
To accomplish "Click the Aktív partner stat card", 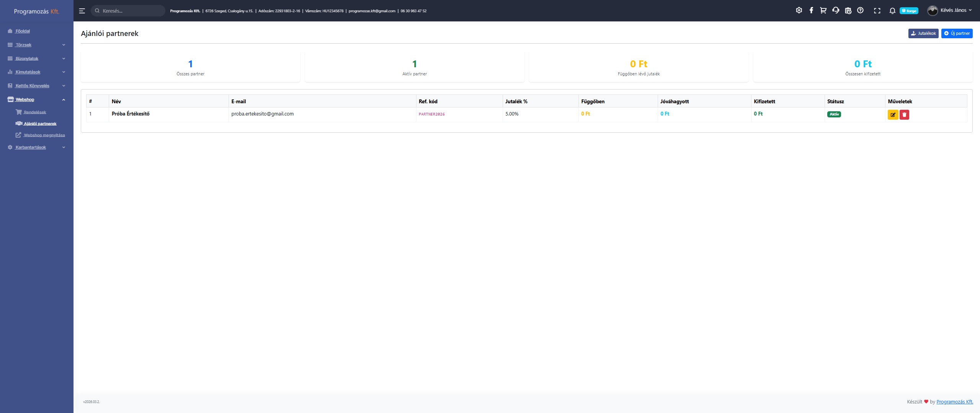I will (x=414, y=67).
